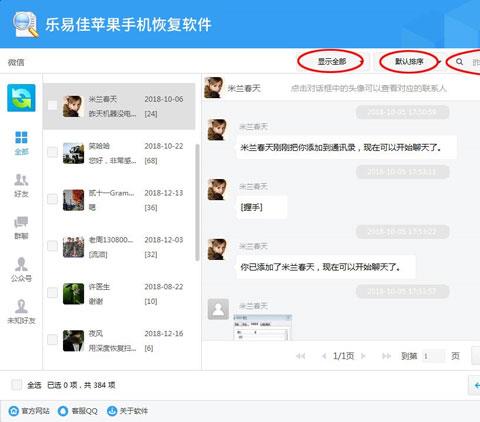Tick the checkbox for 许医生 contact
The height and width of the screenshot is (422, 480).
click(x=52, y=293)
